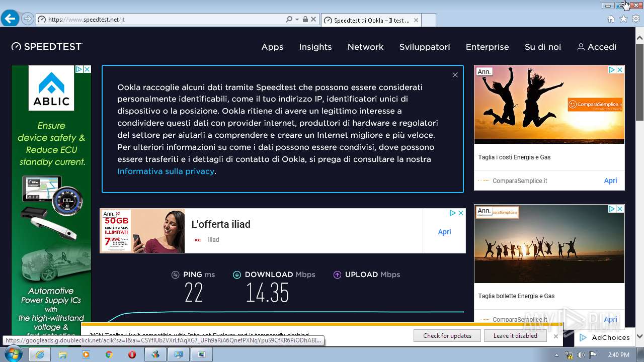Click the browser Back arrow button
The image size is (644, 362).
(x=10, y=19)
